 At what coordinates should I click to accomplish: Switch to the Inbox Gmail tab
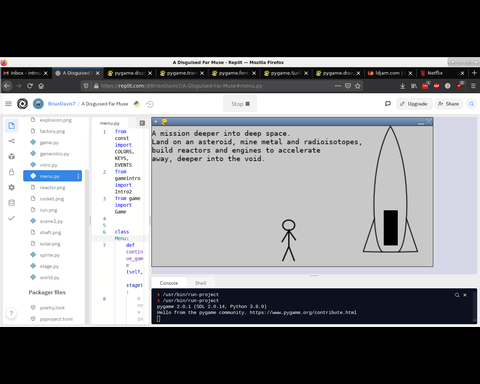click(x=26, y=73)
